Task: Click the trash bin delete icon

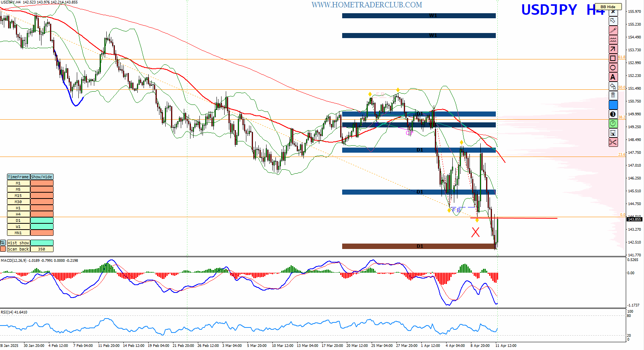Action: pos(613,96)
